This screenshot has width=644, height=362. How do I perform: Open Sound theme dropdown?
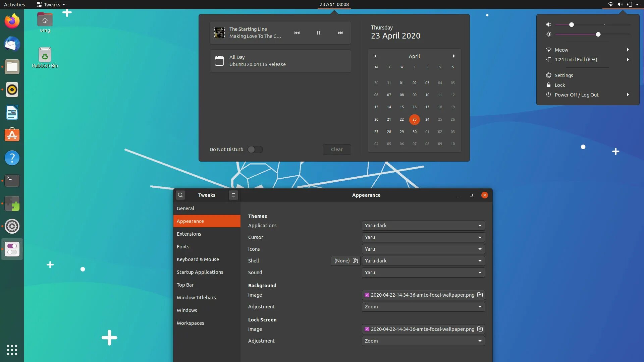423,273
